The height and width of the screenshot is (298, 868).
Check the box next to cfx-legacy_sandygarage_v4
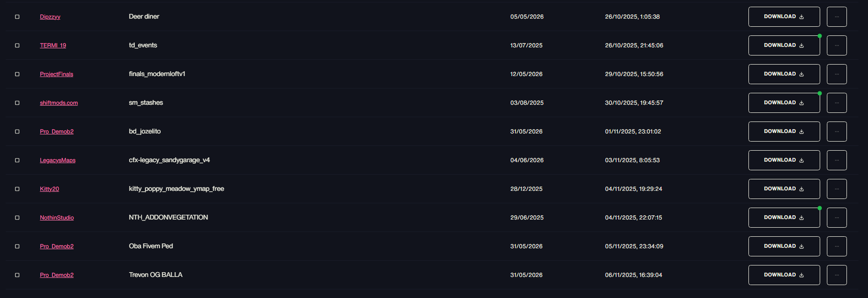click(x=17, y=160)
